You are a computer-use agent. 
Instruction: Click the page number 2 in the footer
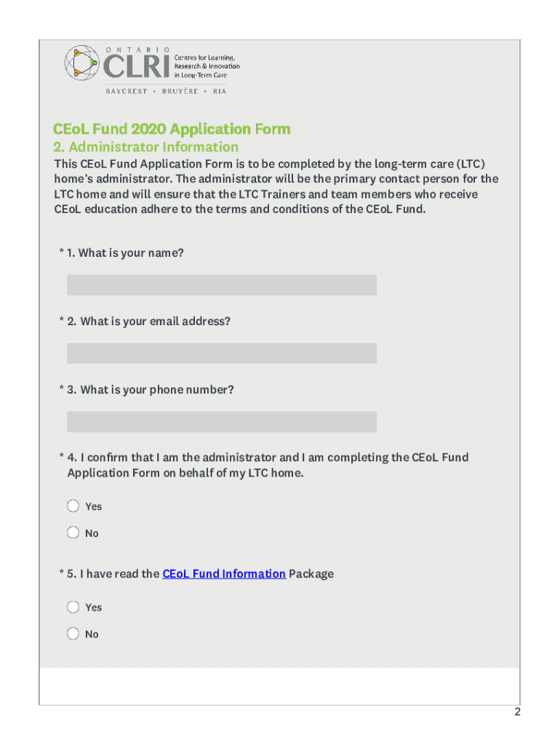click(517, 712)
